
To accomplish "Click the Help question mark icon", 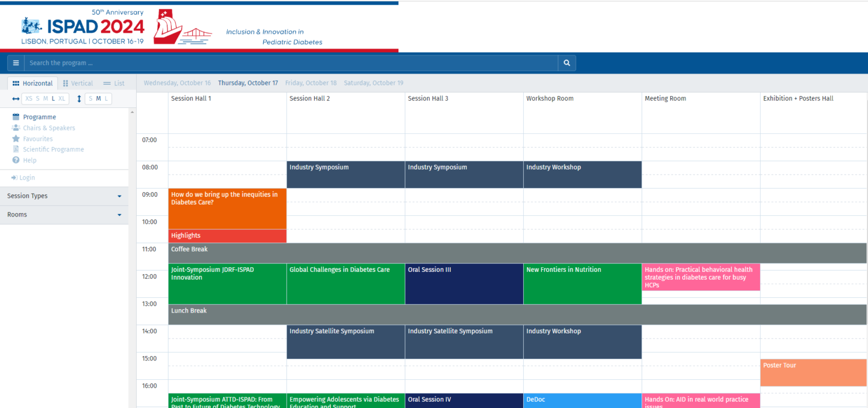I will click(16, 160).
